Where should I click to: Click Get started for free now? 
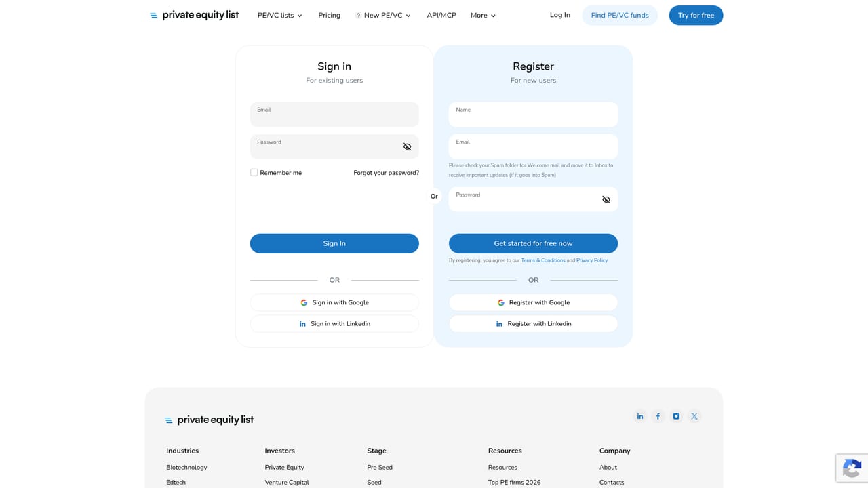(533, 243)
